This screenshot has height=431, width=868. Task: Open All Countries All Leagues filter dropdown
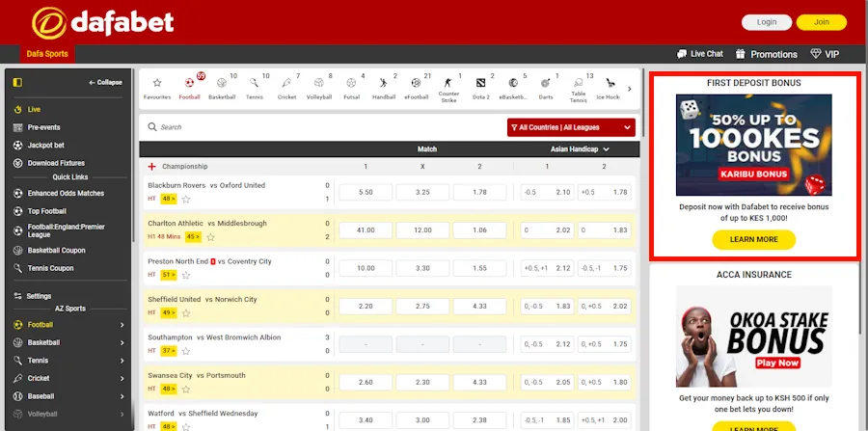(x=571, y=127)
